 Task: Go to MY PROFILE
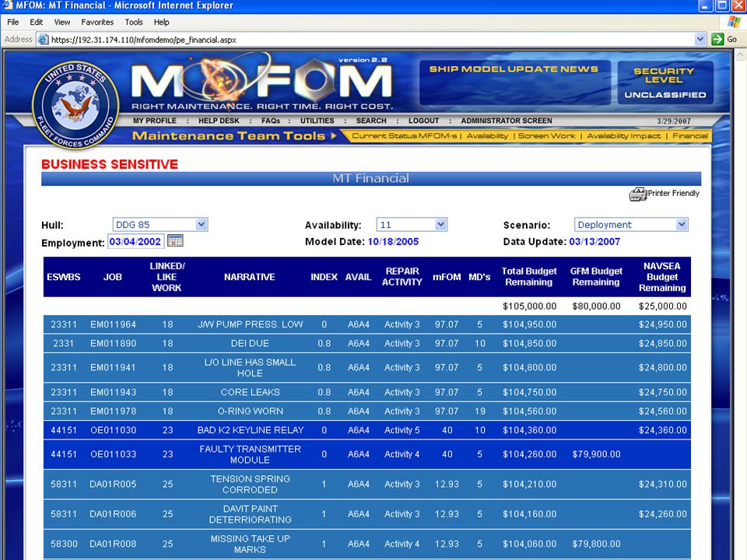click(x=154, y=121)
